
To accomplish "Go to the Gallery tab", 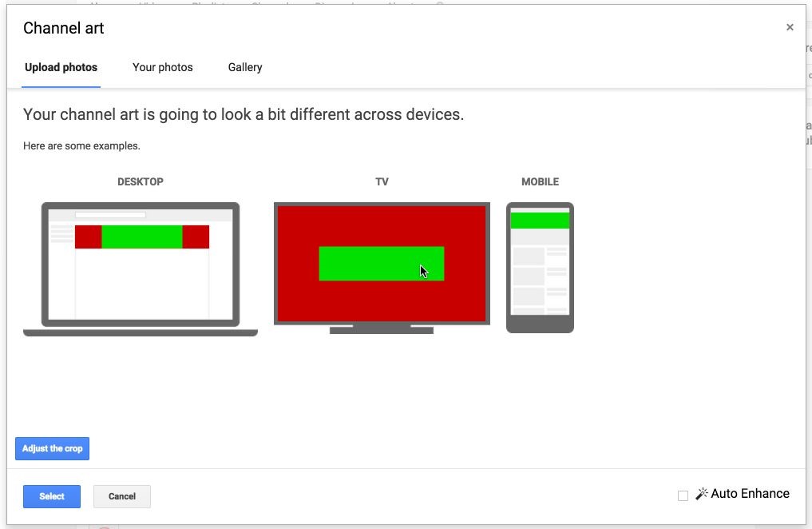I will (245, 67).
